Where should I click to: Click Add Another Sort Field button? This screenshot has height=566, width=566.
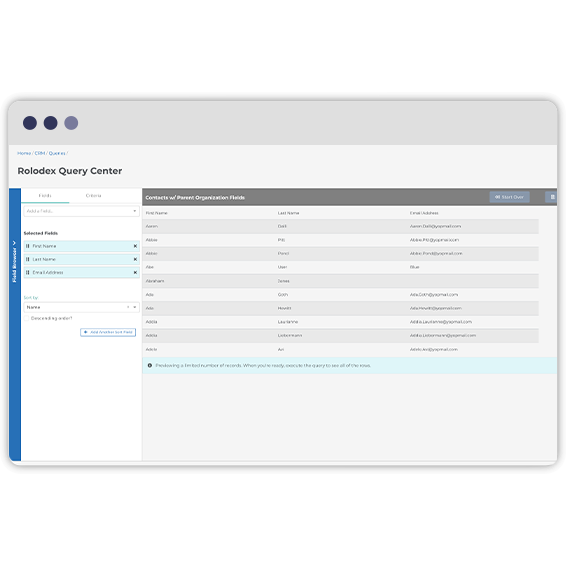(x=108, y=332)
